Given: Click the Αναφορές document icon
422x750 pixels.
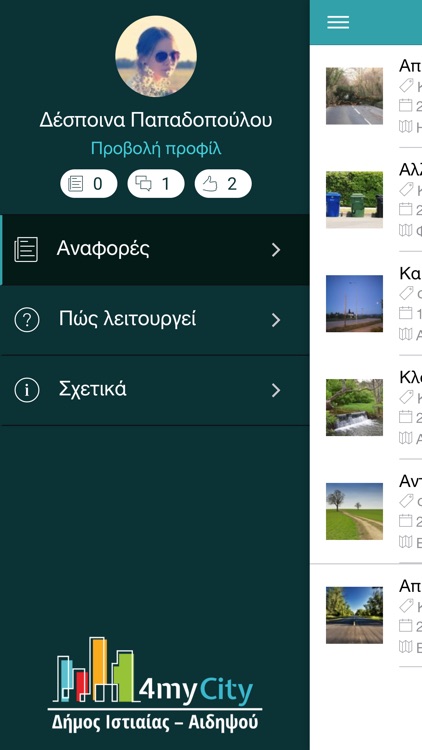Looking at the screenshot, I should point(26,250).
